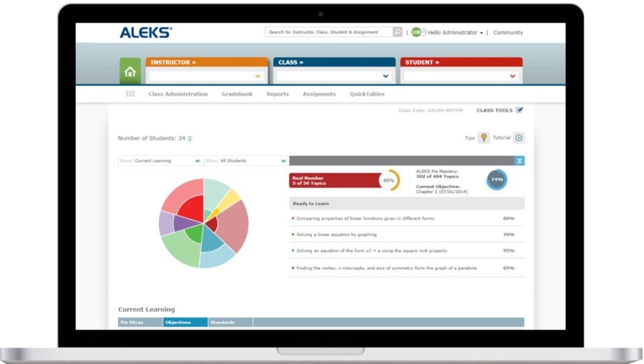Click "302 of 484 Topics" text
The image size is (644, 364).
(437, 177)
